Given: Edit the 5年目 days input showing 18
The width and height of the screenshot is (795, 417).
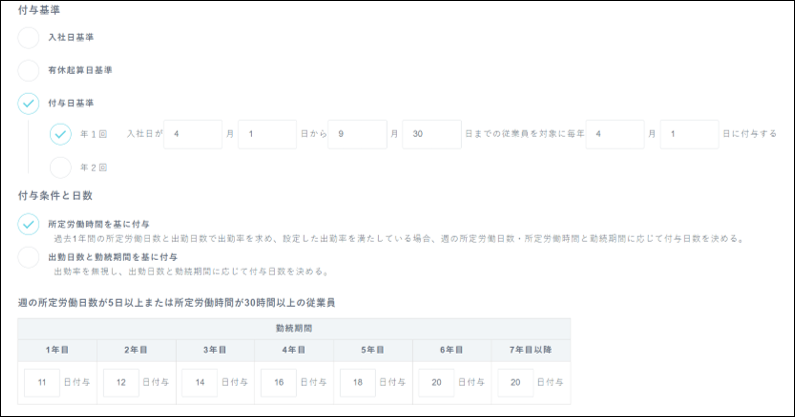Looking at the screenshot, I should click(358, 382).
